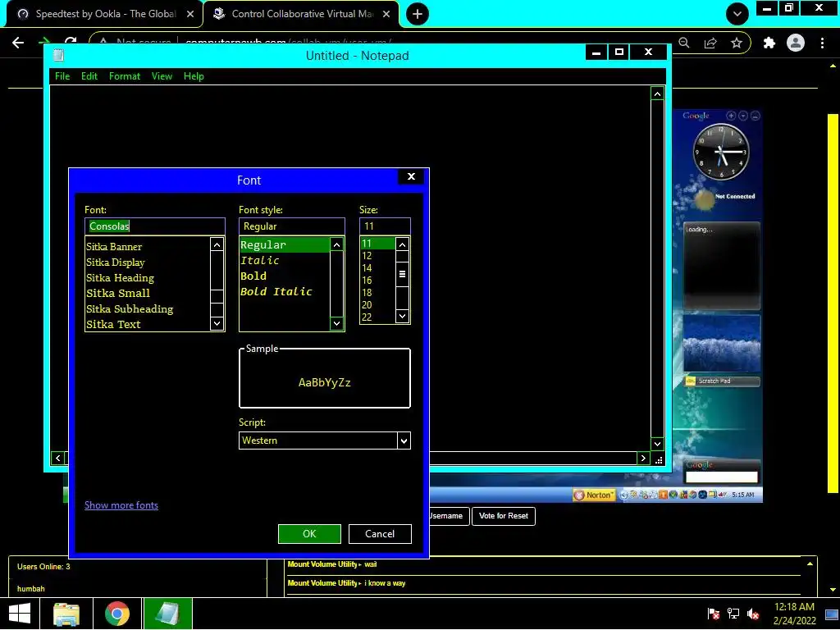This screenshot has height=630, width=840.
Task: Click the Action Center flag tray icon
Action: (x=714, y=614)
